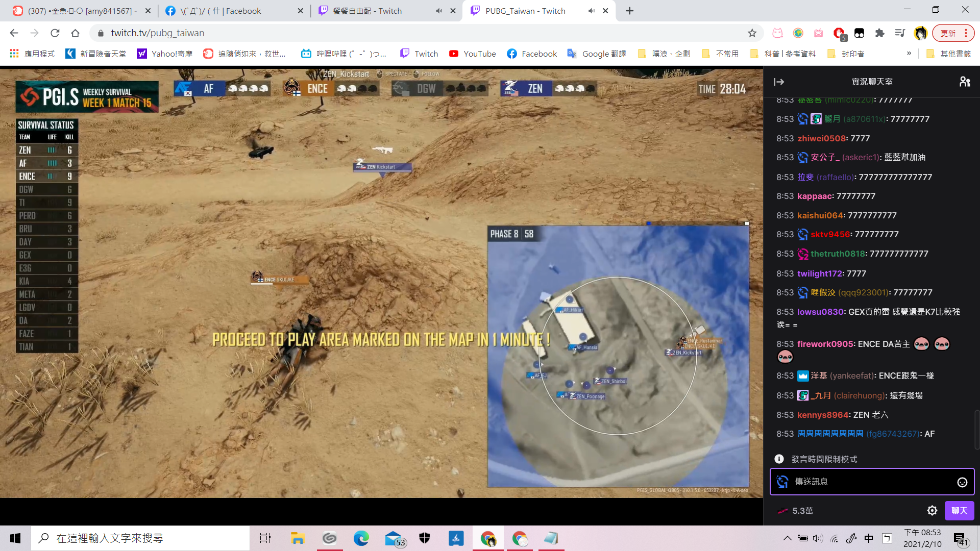Screen dimensions: 980x551
Task: Open a new browser tab
Action: [629, 11]
